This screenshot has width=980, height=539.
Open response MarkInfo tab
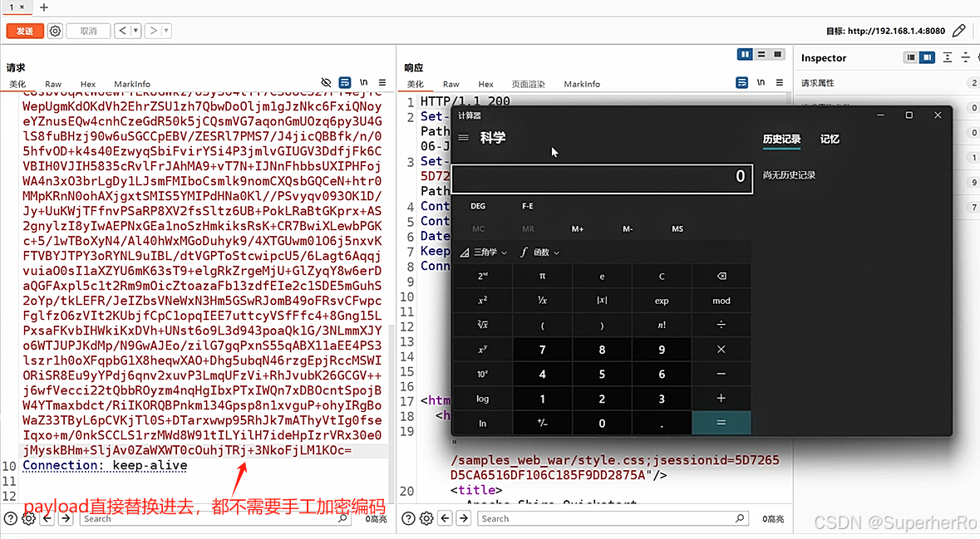pyautogui.click(x=582, y=84)
